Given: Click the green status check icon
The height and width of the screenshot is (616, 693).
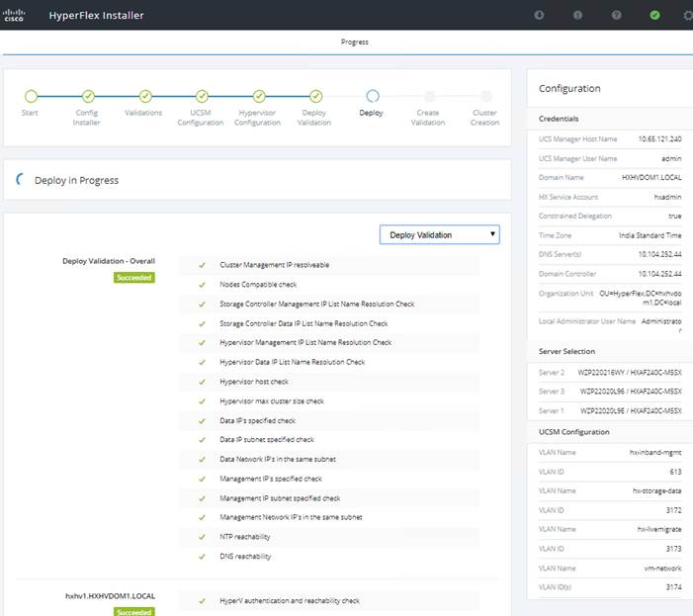Looking at the screenshot, I should [x=654, y=15].
